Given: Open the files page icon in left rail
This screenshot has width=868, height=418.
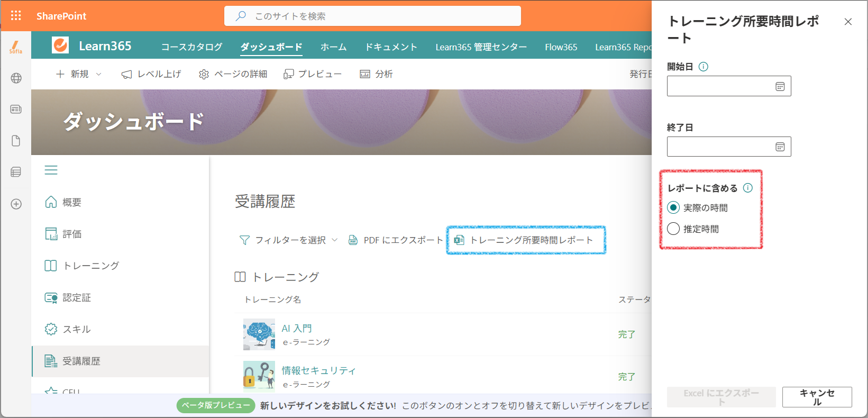Looking at the screenshot, I should click(16, 141).
